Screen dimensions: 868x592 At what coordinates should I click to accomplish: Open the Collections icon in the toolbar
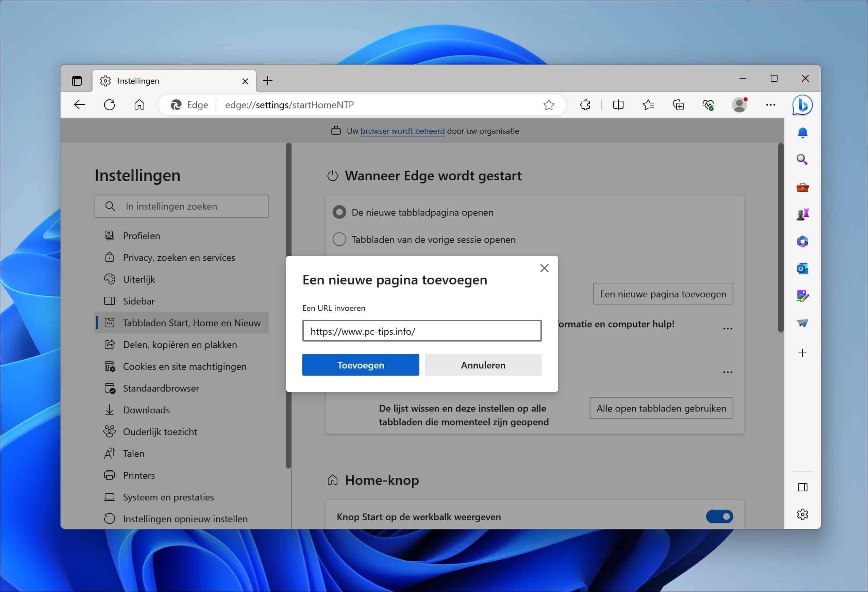[678, 105]
